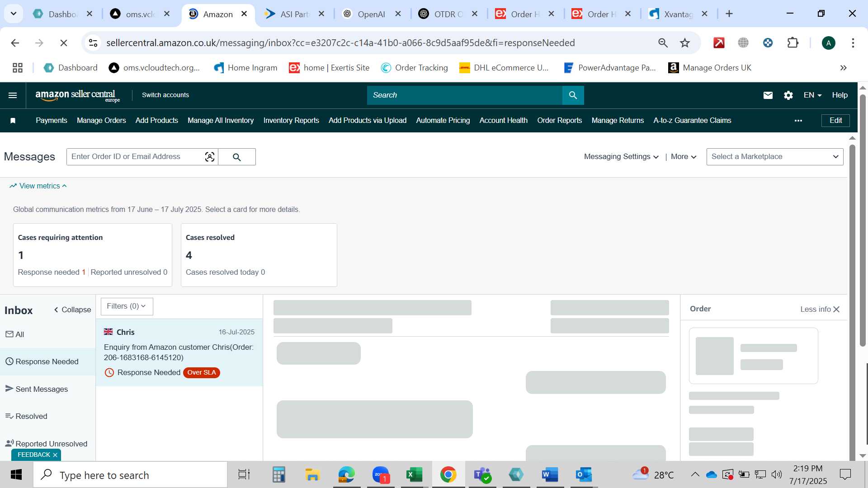Collapse the Inbox sidebar
The height and width of the screenshot is (488, 868).
pyautogui.click(x=72, y=310)
